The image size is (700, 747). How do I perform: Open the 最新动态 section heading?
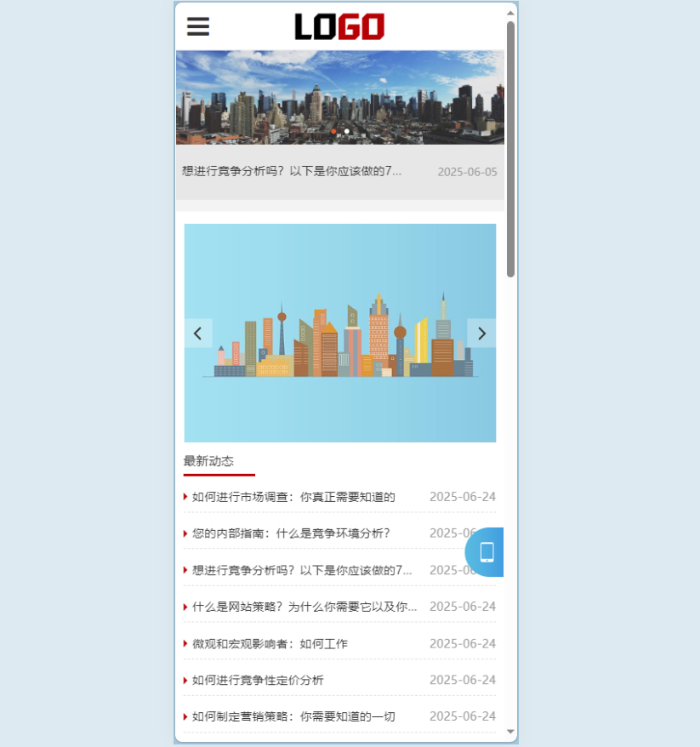click(x=208, y=460)
